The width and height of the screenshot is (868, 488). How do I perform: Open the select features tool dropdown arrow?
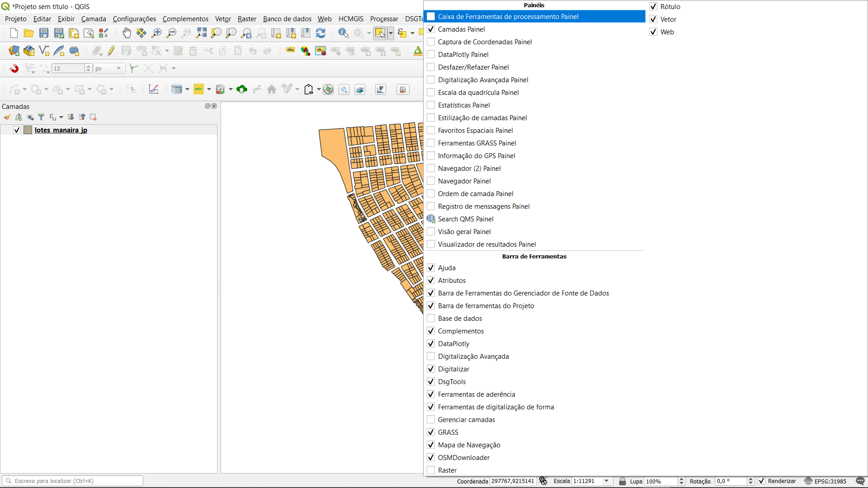coord(391,33)
